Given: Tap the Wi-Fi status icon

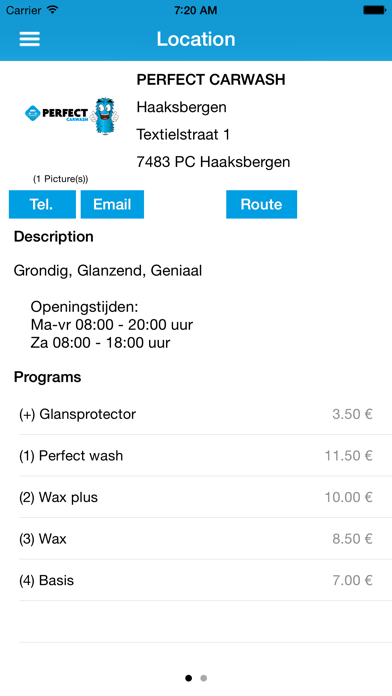Looking at the screenshot, I should (x=53, y=10).
